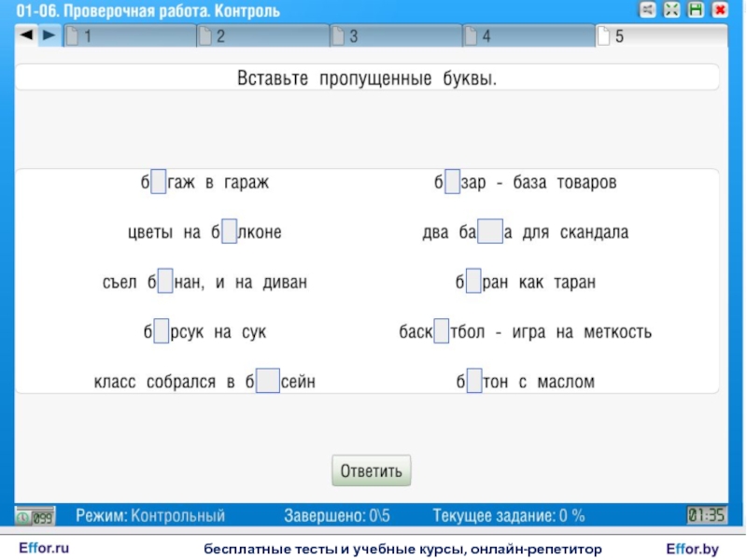Screen dimensions: 747x560
Task: Save progress with the green floppy icon
Action: click(x=696, y=10)
